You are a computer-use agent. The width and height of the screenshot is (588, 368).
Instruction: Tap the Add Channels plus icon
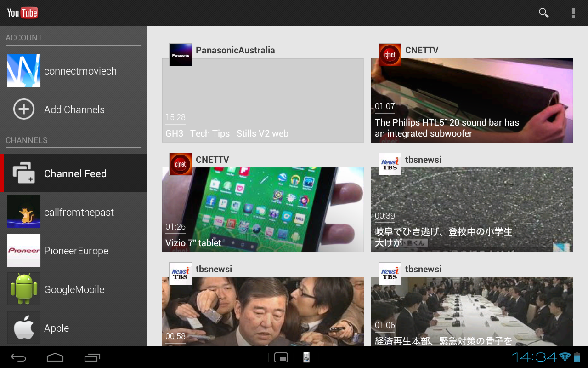(x=24, y=109)
